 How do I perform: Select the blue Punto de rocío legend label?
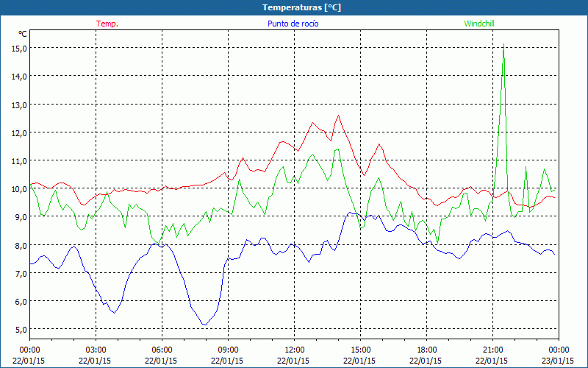click(293, 24)
